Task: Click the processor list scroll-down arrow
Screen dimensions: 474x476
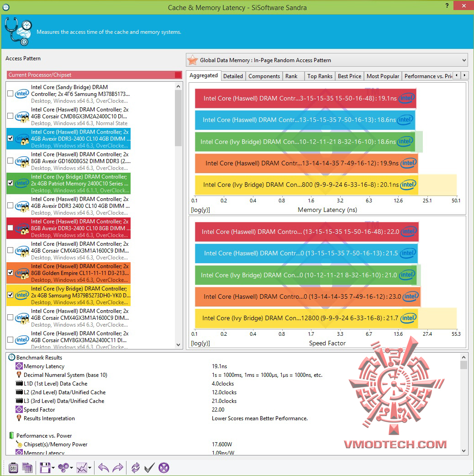Action: (179, 345)
